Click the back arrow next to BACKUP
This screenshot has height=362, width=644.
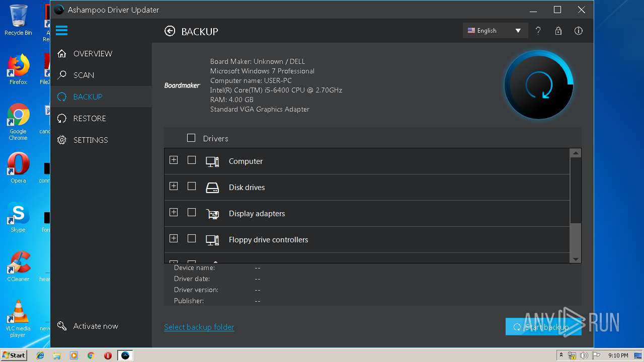(x=170, y=31)
